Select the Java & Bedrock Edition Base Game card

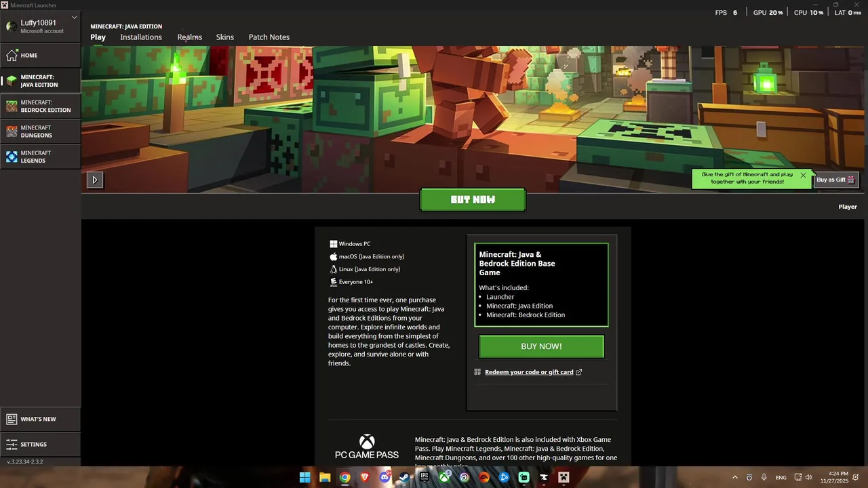point(541,285)
